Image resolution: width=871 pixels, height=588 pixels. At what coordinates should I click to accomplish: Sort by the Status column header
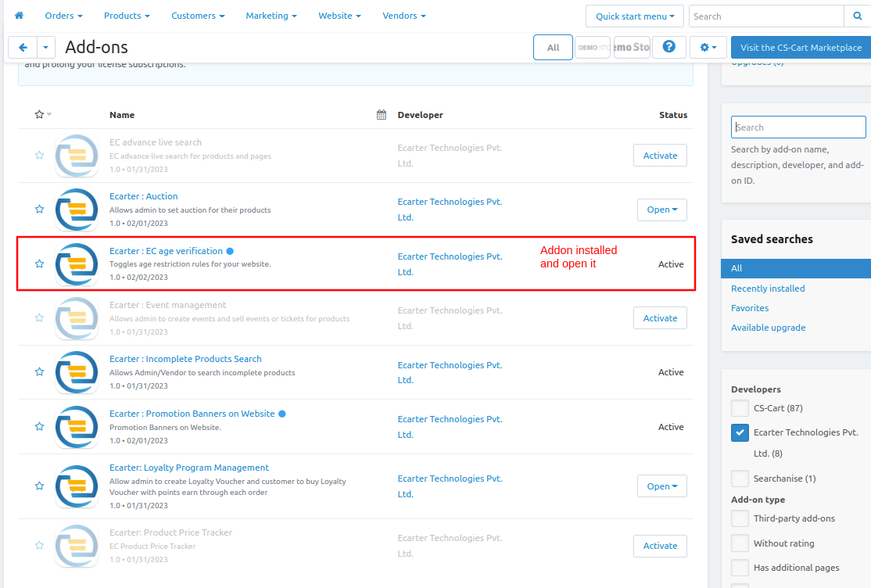(x=672, y=115)
